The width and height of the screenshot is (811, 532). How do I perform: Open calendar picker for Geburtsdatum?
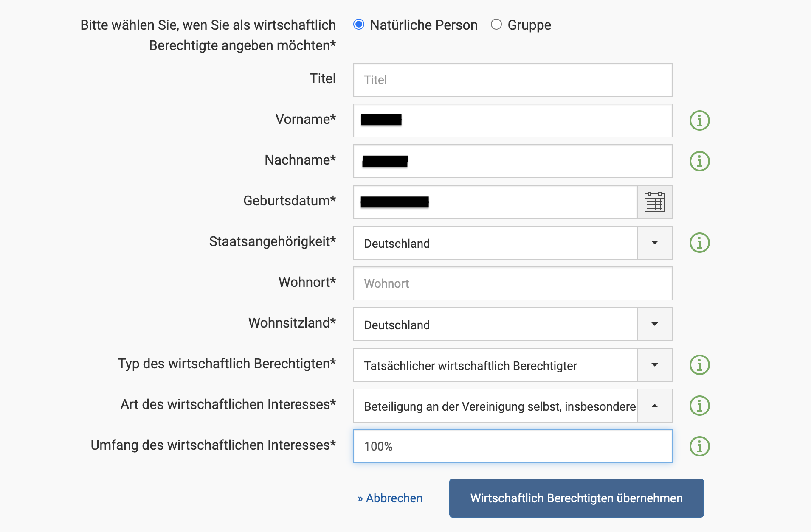654,202
